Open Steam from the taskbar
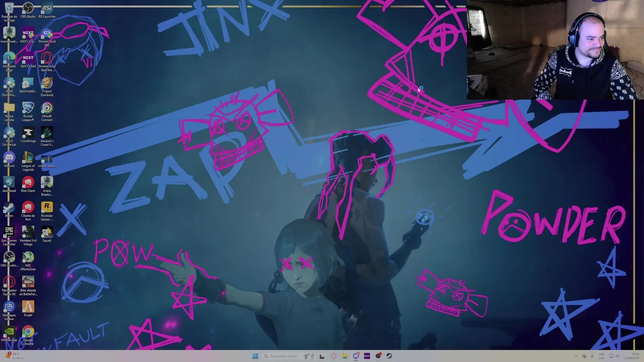This screenshot has width=644, height=362. point(389,356)
